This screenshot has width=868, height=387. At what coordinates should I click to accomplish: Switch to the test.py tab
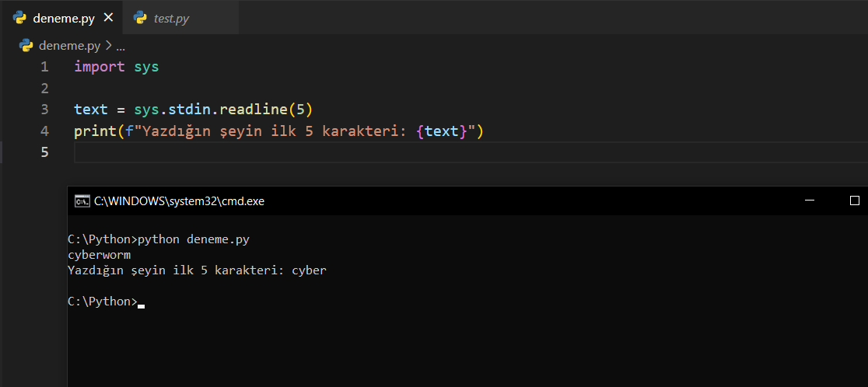pos(171,18)
